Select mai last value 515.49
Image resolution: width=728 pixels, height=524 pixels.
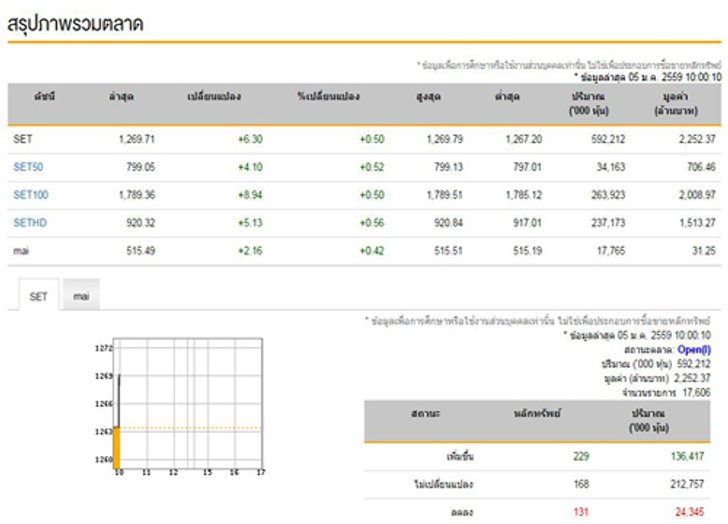[x=141, y=251]
